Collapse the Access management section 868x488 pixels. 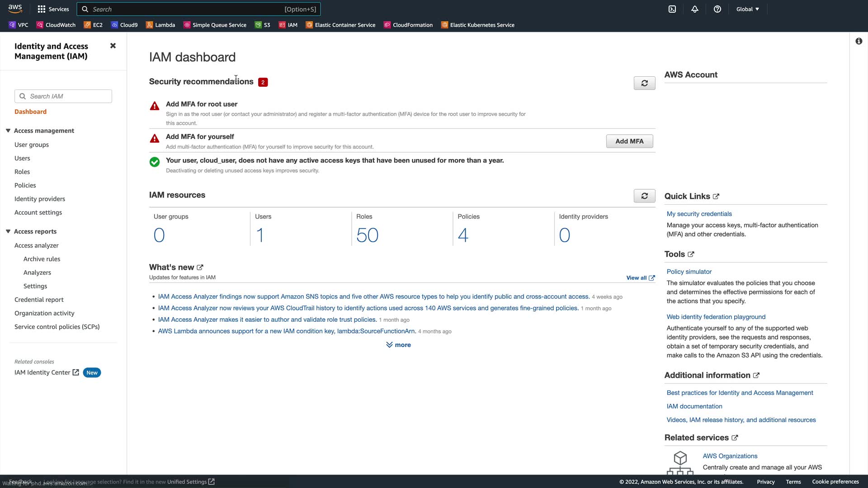(8, 131)
